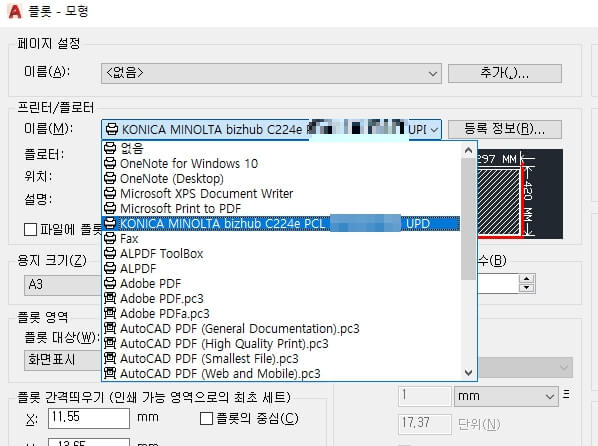Viewport: 598px width, 446px height.
Task: Click printer icon beside Adobe PDF entry
Action: pyautogui.click(x=110, y=283)
